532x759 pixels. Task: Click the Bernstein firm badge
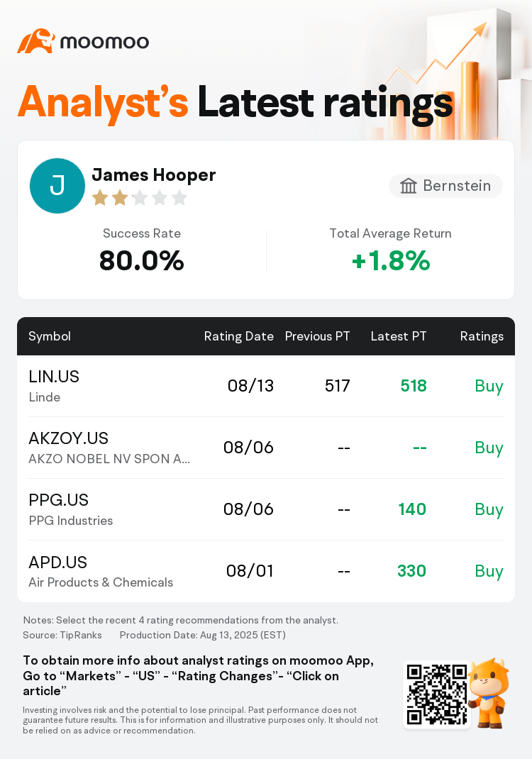[x=445, y=186]
